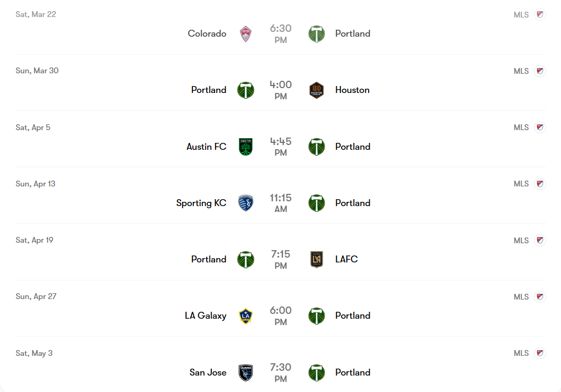Click the MLS league icon for March 30
The image size is (561, 392).
(x=540, y=71)
